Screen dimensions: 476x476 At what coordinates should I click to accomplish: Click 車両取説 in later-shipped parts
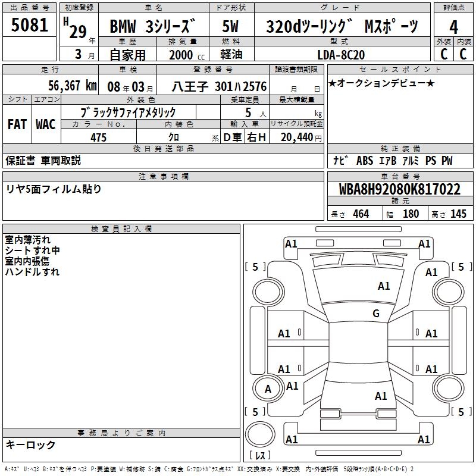(x=61, y=161)
